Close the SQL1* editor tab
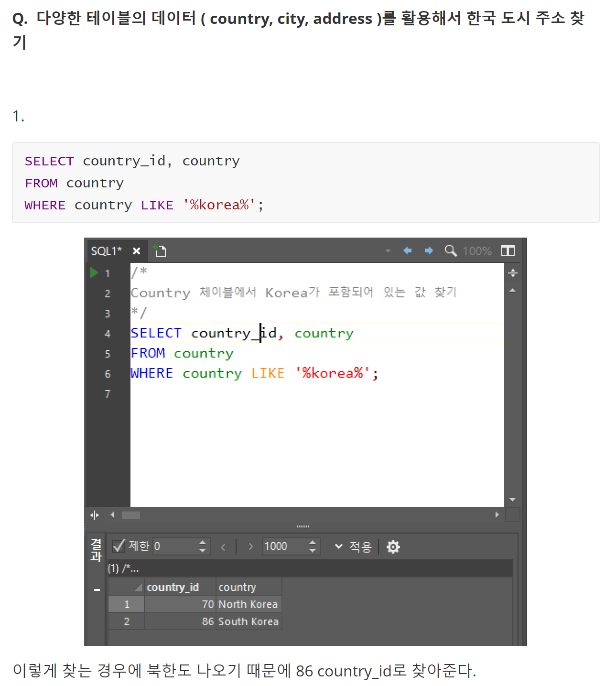 point(137,251)
